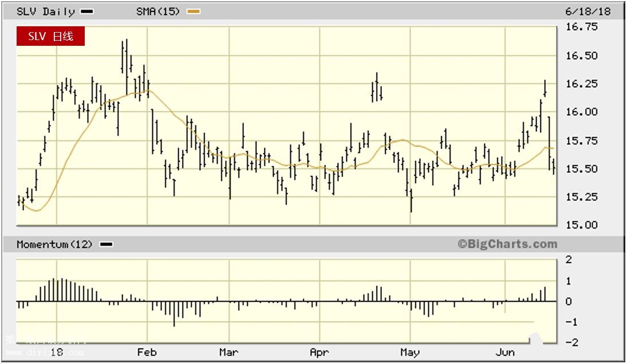Click the orange SMA(15) legend swatch
Image resolution: width=627 pixels, height=364 pixels.
click(194, 11)
